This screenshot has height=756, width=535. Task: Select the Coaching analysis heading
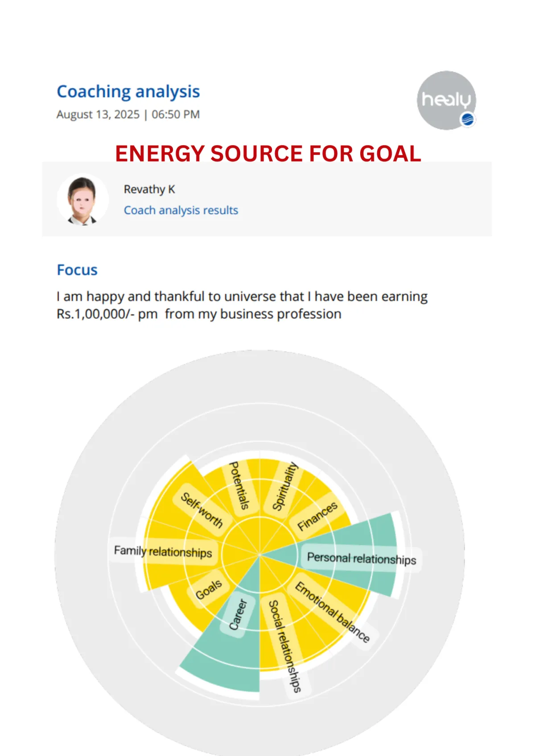(x=128, y=92)
